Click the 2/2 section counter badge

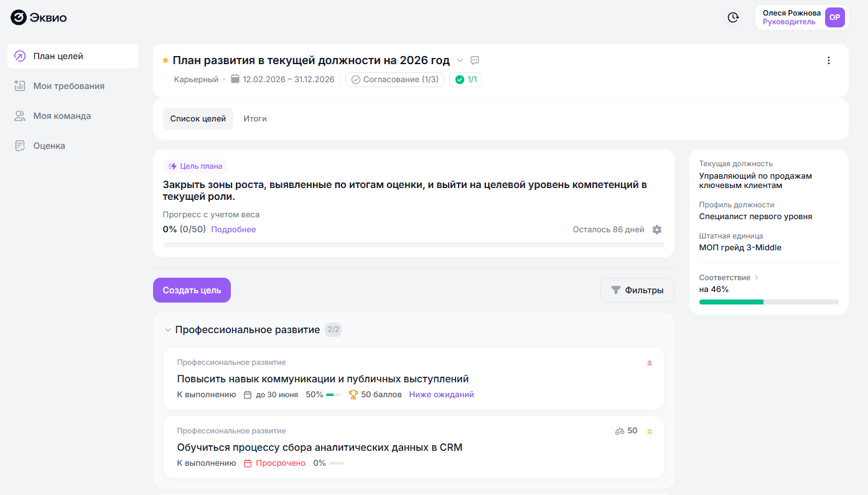coord(333,330)
